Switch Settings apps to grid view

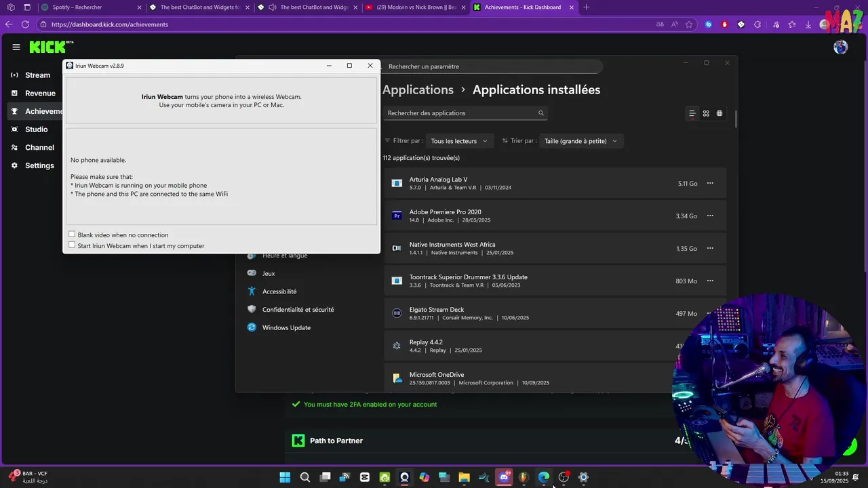pyautogui.click(x=706, y=113)
